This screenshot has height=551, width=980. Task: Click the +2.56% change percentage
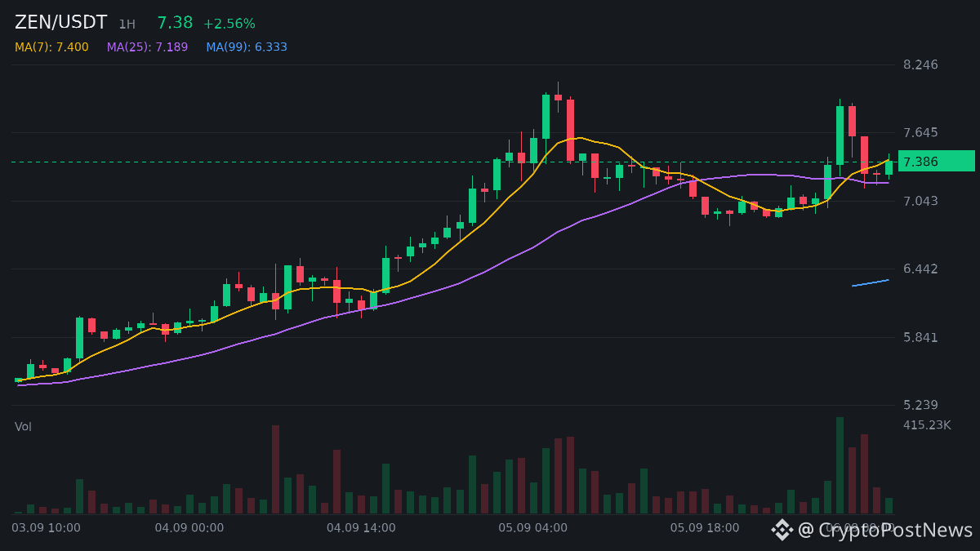pyautogui.click(x=229, y=24)
